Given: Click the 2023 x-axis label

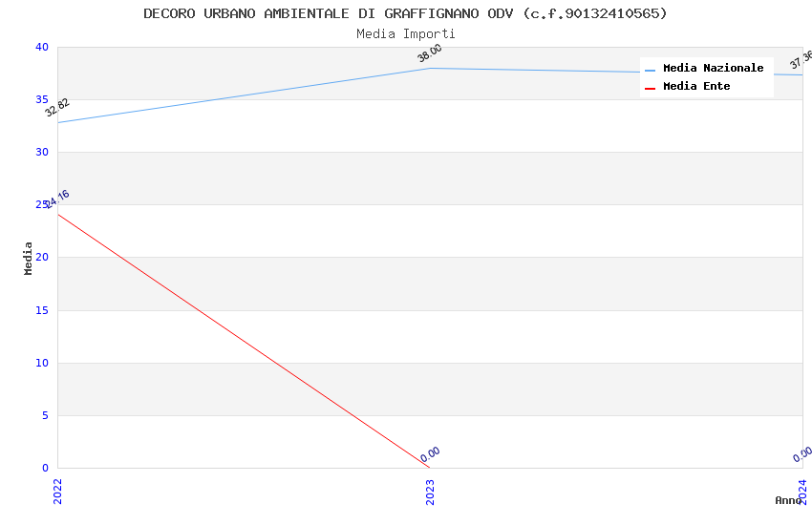Looking at the screenshot, I should click(x=430, y=492).
